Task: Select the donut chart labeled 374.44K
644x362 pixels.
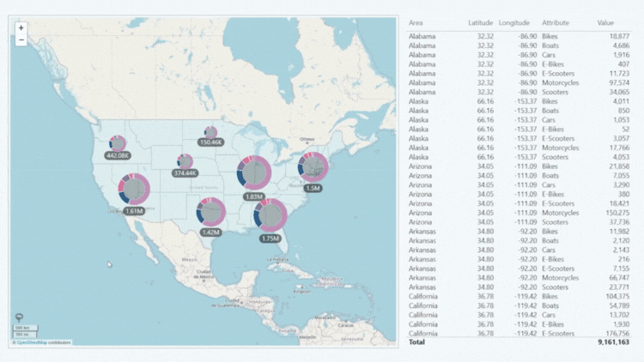Action: pos(185,162)
